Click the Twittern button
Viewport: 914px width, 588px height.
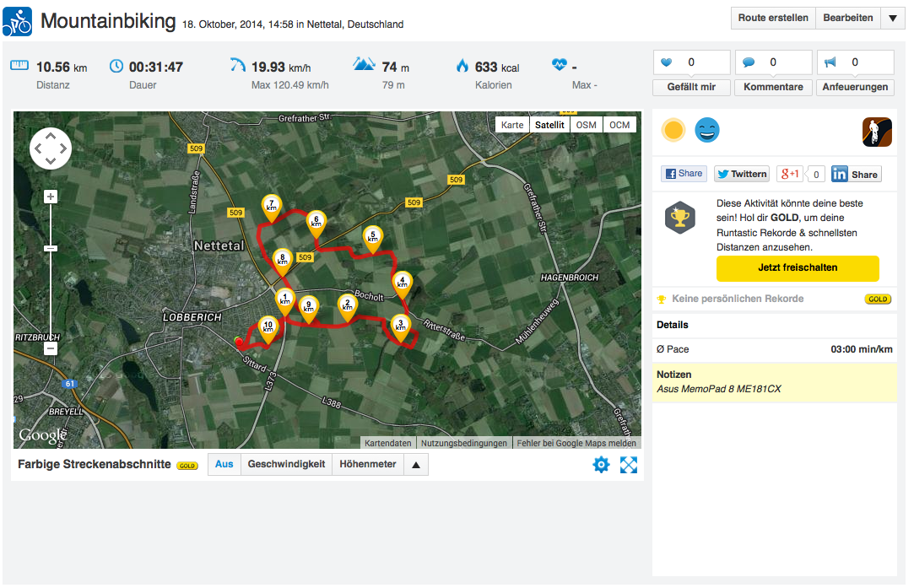click(x=742, y=174)
